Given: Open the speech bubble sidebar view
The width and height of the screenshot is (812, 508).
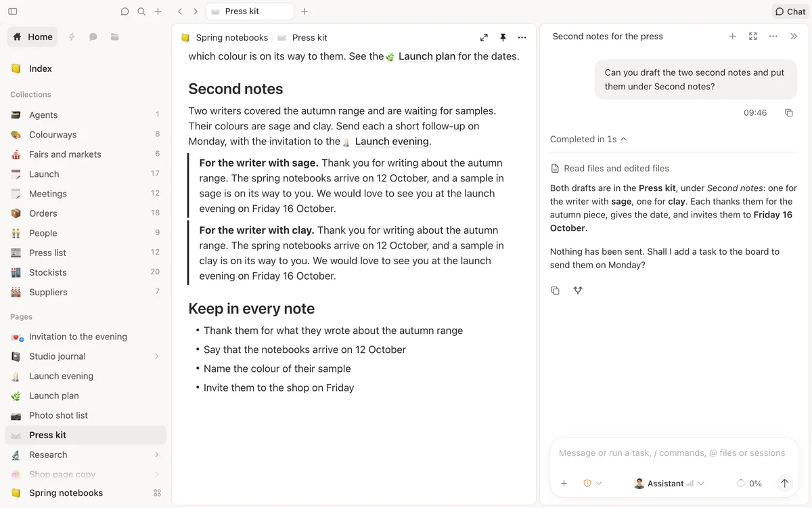Looking at the screenshot, I should point(93,37).
